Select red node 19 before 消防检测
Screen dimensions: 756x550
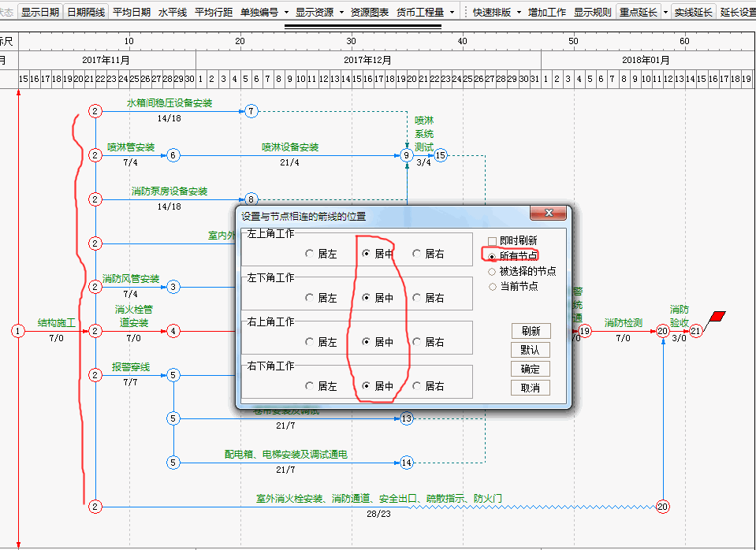click(584, 331)
